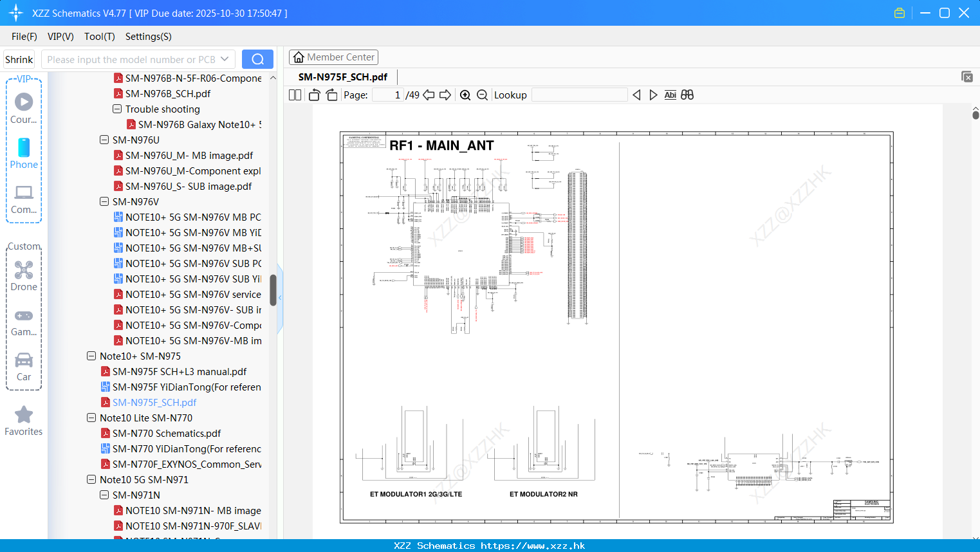The image size is (980, 552).
Task: Collapse the SM-N976U tree node
Action: (x=104, y=140)
